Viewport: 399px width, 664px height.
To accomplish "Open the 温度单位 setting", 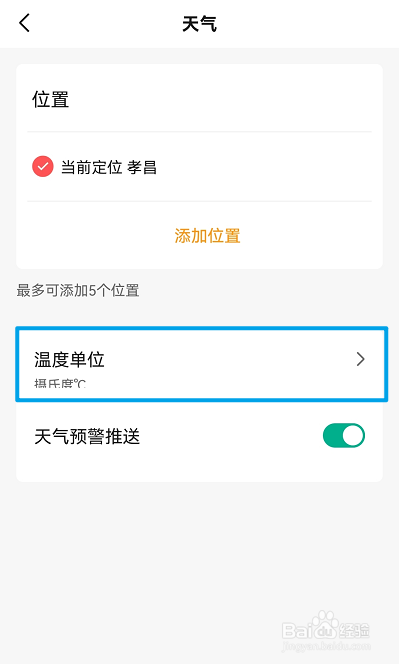I will point(202,364).
